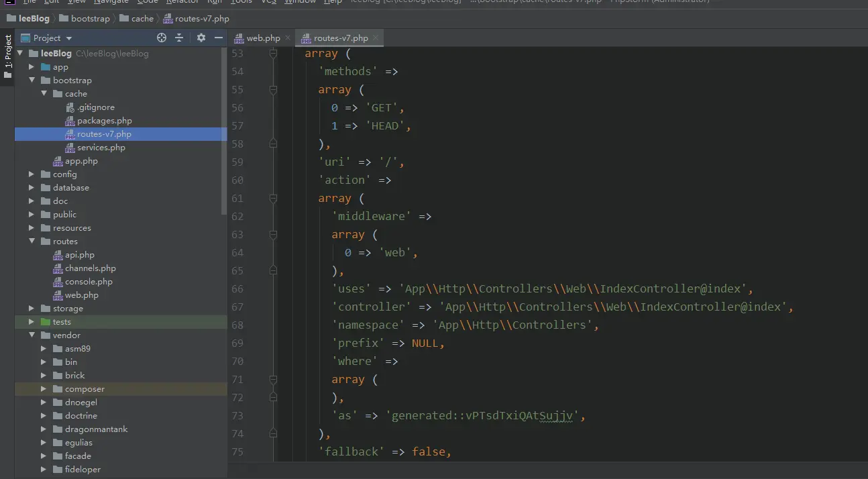Open Project panel settings gear
Image resolution: width=868 pixels, height=479 pixels.
coord(201,38)
